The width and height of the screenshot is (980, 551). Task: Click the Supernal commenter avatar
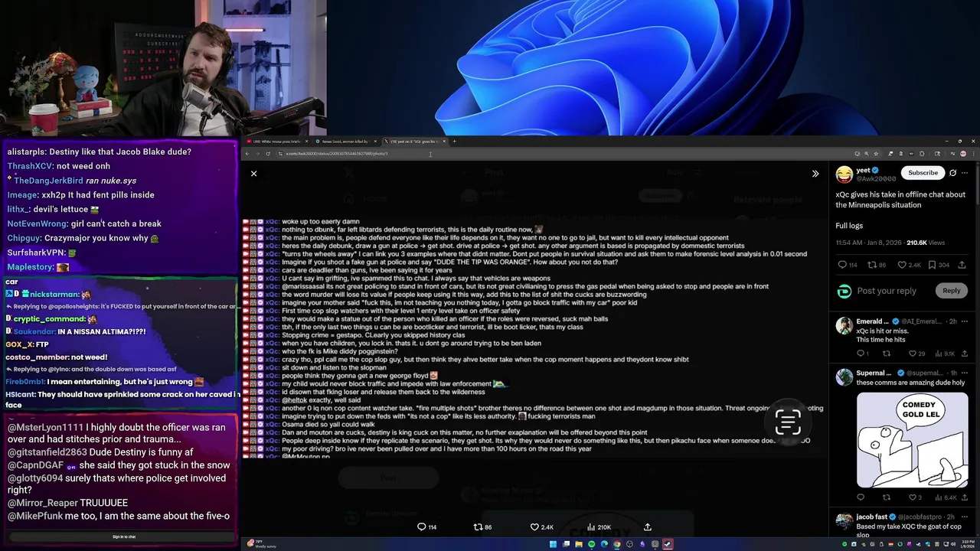pyautogui.click(x=844, y=377)
